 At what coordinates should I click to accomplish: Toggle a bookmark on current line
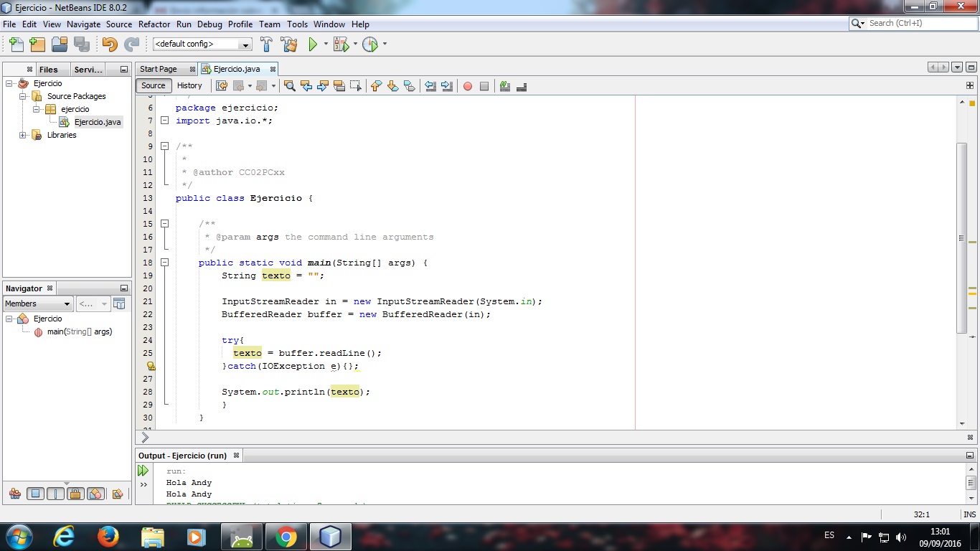(410, 85)
